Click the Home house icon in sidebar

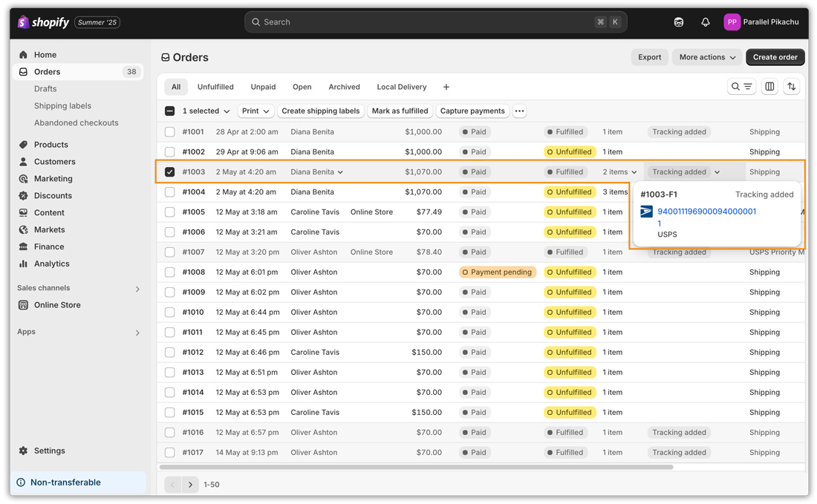[23, 55]
